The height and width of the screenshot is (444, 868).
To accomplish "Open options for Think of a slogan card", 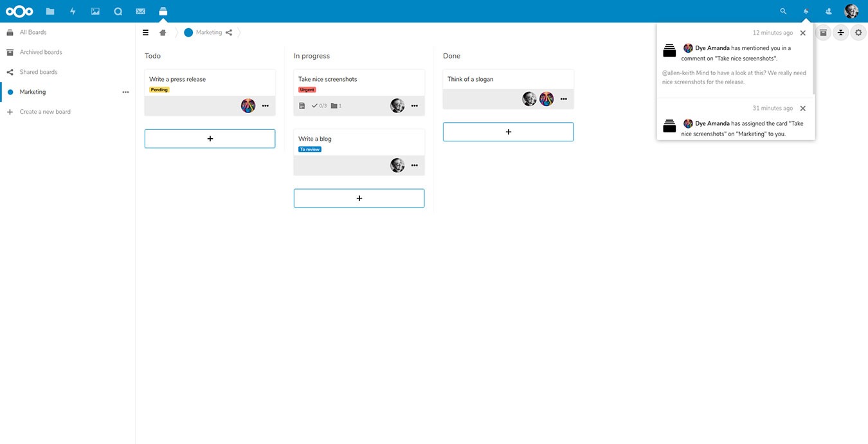I will (564, 99).
